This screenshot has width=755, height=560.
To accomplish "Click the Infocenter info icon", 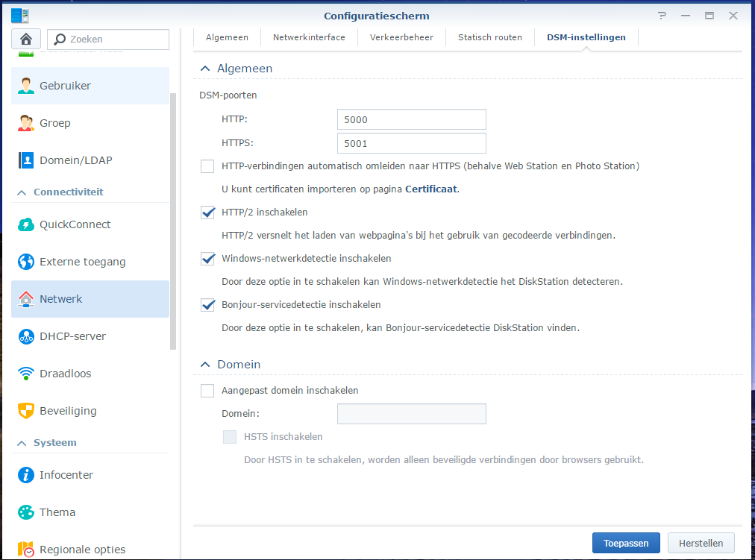I will tap(27, 475).
